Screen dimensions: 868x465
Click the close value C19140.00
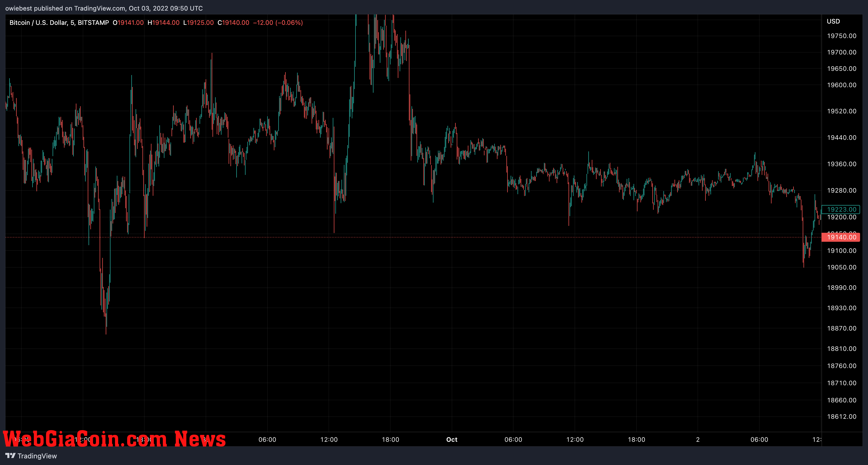coord(233,22)
